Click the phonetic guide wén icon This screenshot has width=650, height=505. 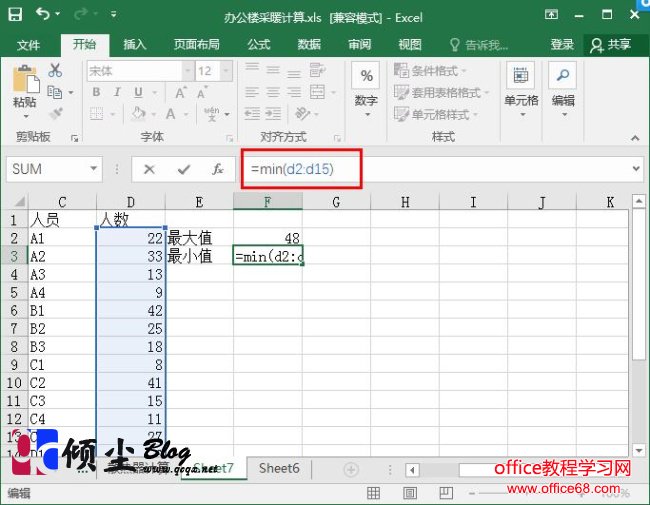(212, 113)
